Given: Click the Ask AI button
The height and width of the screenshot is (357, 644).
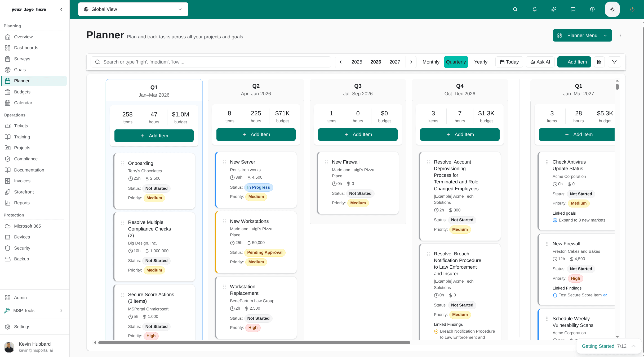Looking at the screenshot, I should pos(540,62).
